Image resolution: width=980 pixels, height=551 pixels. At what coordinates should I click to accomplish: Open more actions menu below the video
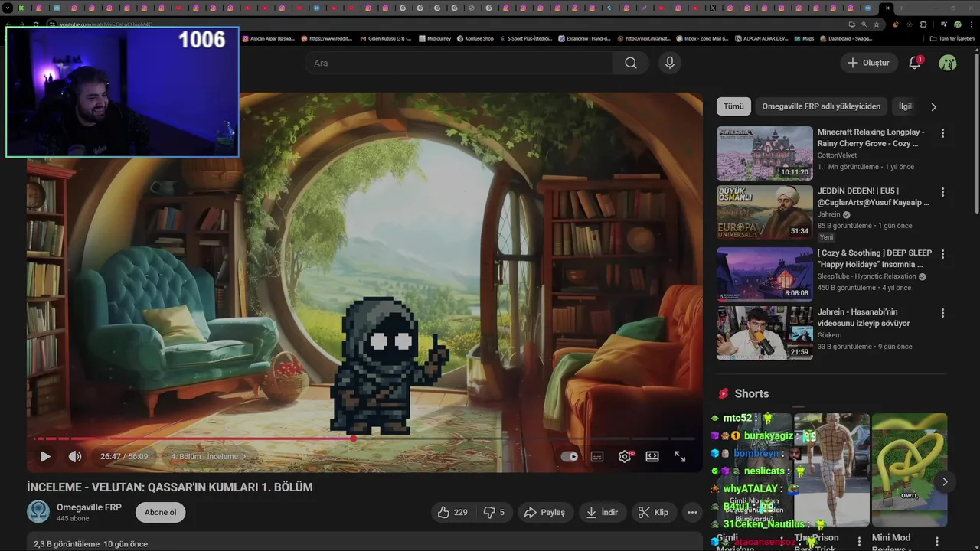click(693, 512)
